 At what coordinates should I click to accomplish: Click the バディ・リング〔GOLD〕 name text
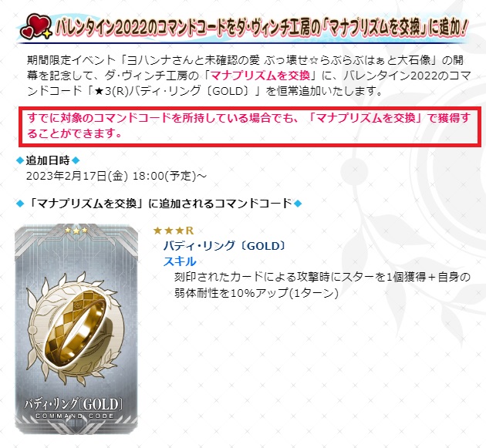pyautogui.click(x=224, y=246)
